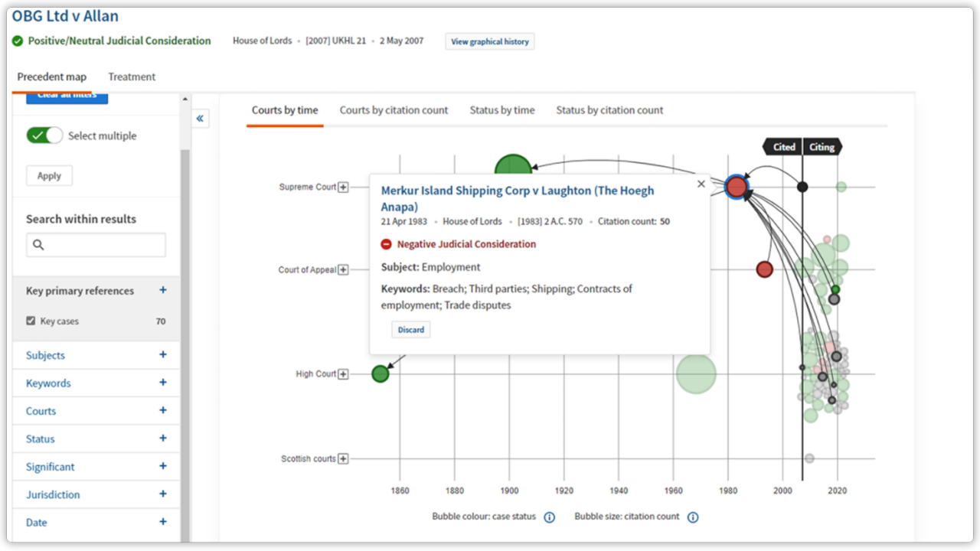Click the green Positive/Neutral Judicial Consideration icon
Image resolution: width=980 pixels, height=551 pixels.
coord(17,41)
